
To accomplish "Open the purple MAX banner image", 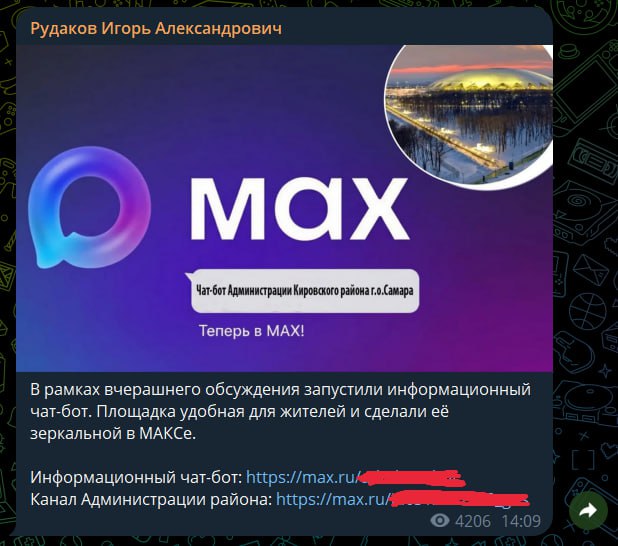I will [x=284, y=208].
